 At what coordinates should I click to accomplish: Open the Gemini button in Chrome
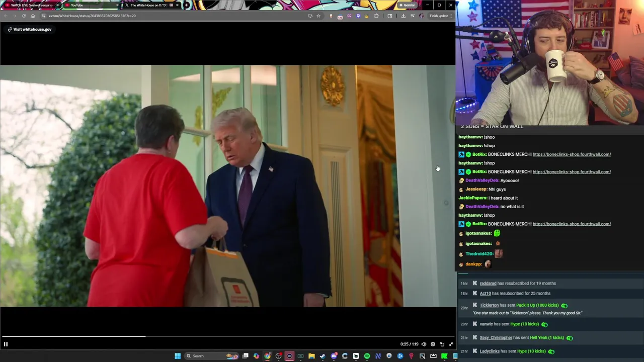click(407, 5)
